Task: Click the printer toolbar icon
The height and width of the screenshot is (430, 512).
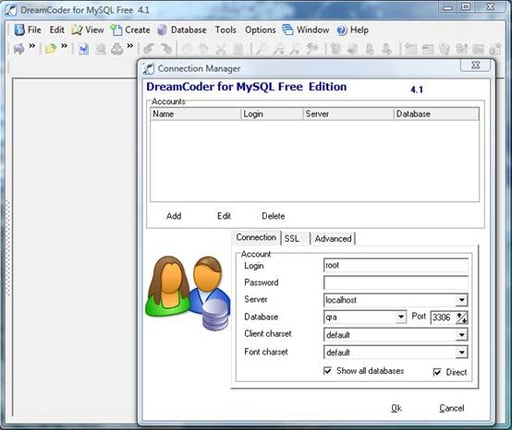Action: (117, 49)
